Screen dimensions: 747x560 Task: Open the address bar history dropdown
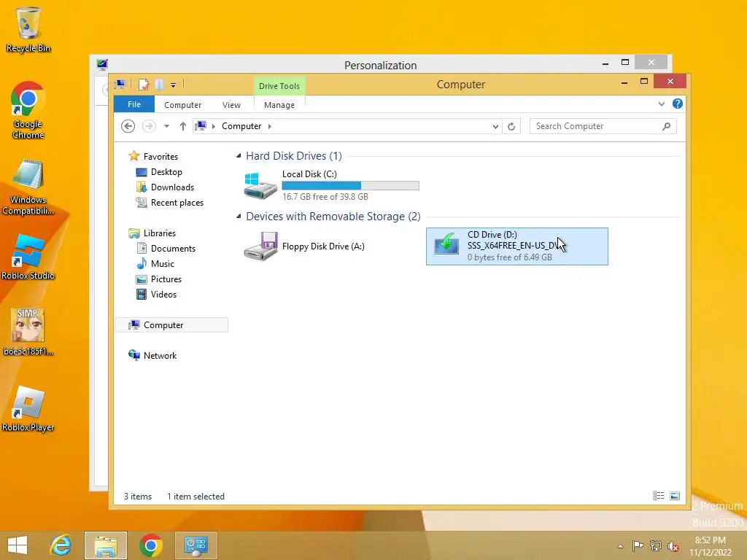click(x=495, y=126)
